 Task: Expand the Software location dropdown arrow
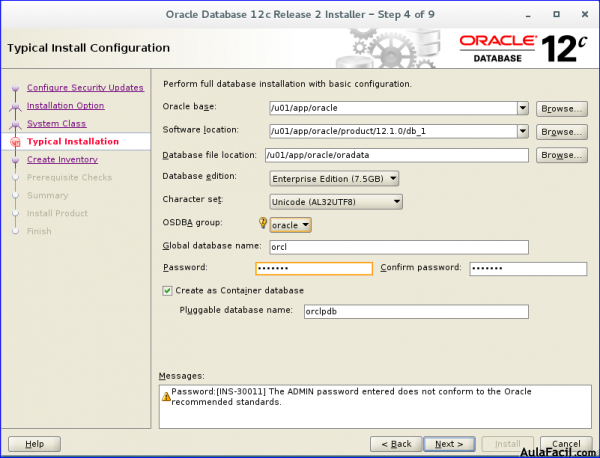523,131
